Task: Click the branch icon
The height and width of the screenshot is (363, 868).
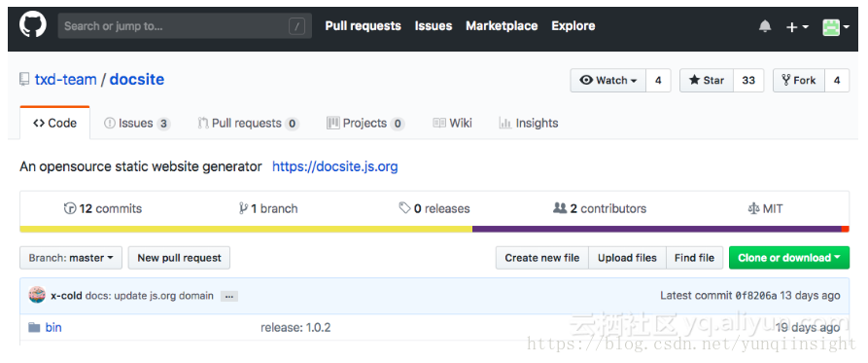Action: click(243, 209)
